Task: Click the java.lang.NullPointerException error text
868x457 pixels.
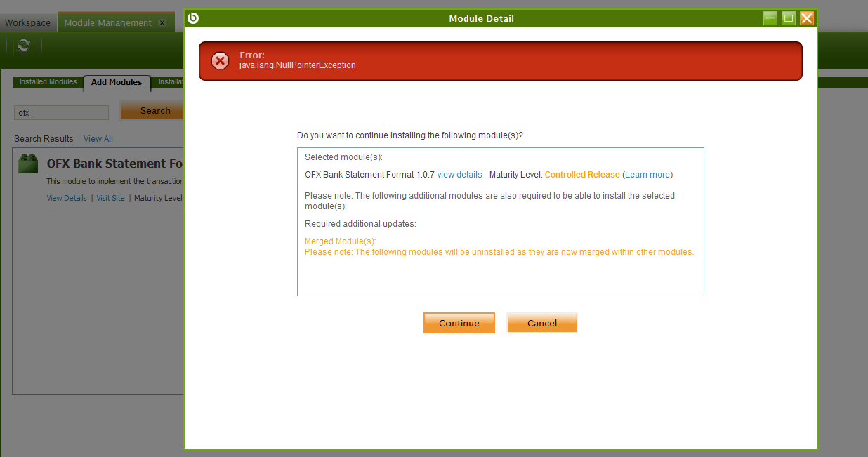Action: click(x=298, y=65)
